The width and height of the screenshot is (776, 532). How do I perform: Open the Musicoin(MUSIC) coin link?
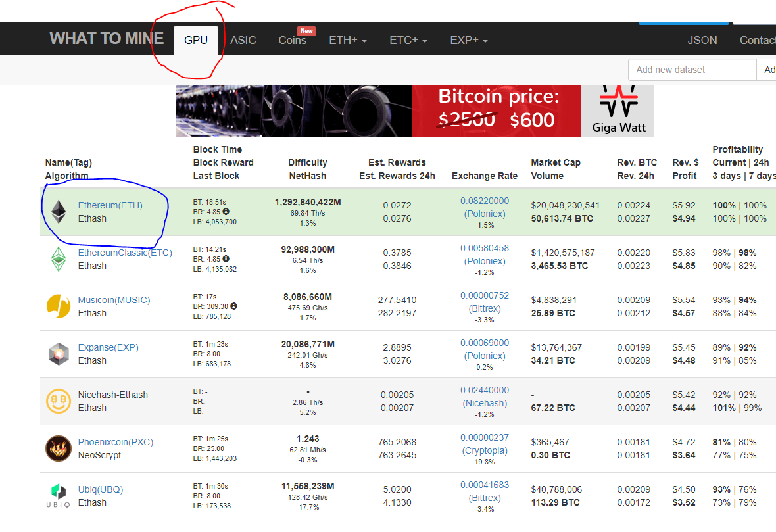click(114, 300)
